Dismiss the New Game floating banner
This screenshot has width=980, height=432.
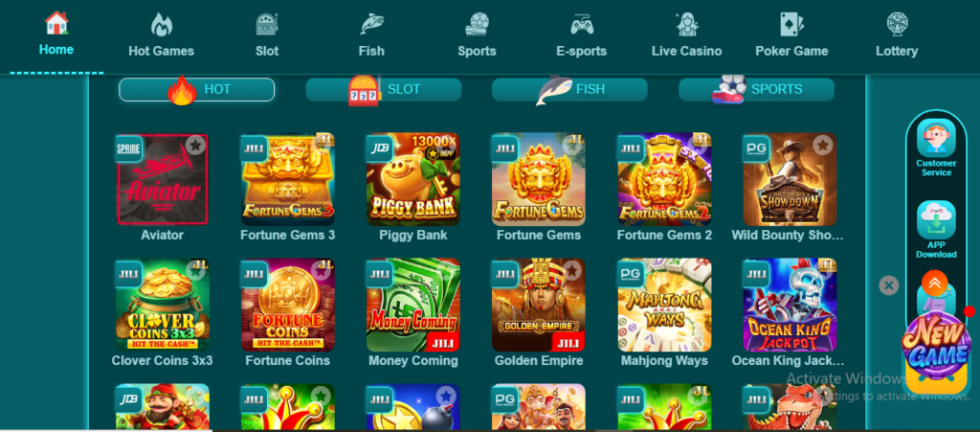(x=888, y=285)
